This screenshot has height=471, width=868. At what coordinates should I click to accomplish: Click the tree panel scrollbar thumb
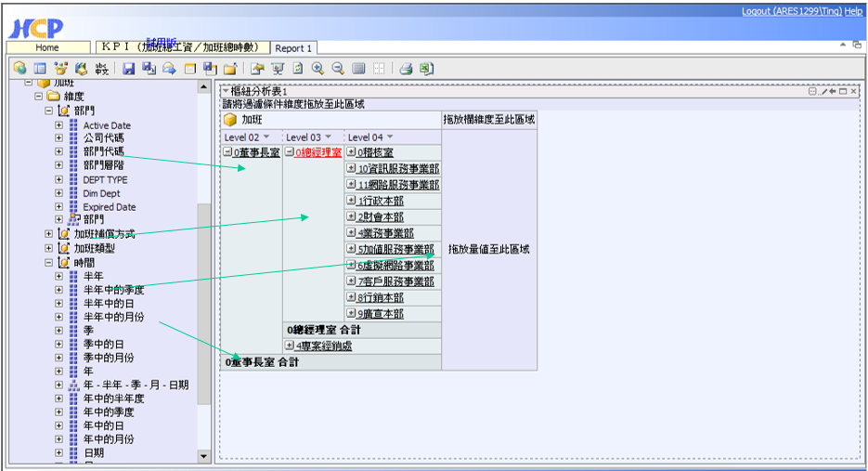[203, 304]
